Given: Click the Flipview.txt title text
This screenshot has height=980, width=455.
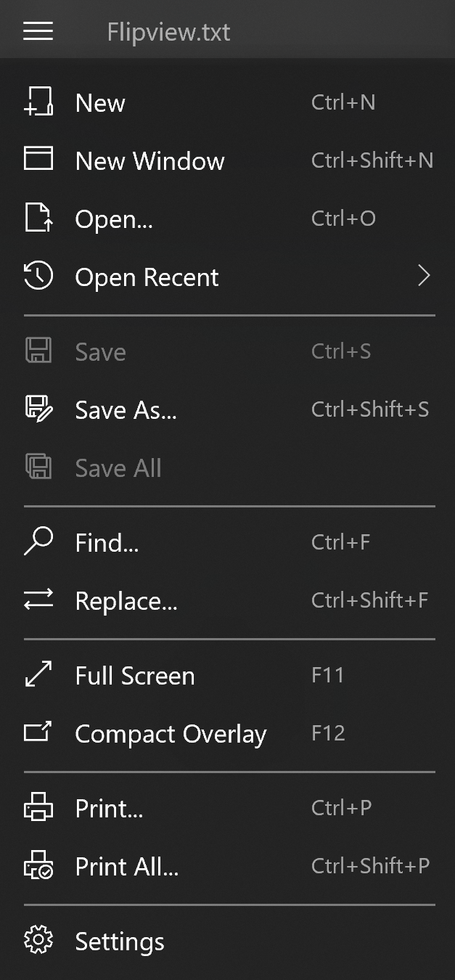Looking at the screenshot, I should coord(168,32).
